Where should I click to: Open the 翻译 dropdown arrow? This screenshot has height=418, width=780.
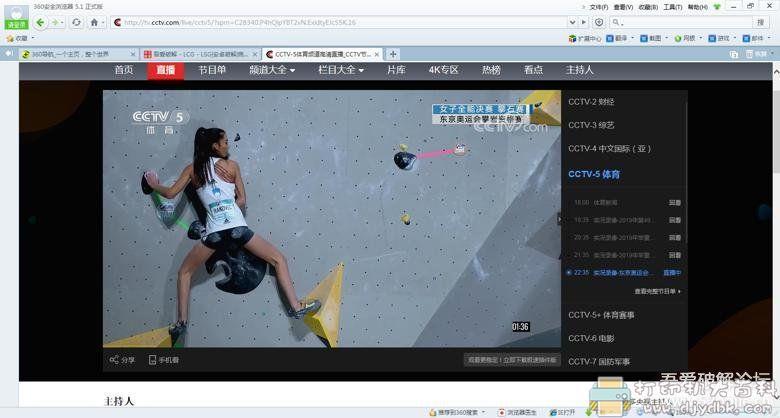tap(632, 38)
